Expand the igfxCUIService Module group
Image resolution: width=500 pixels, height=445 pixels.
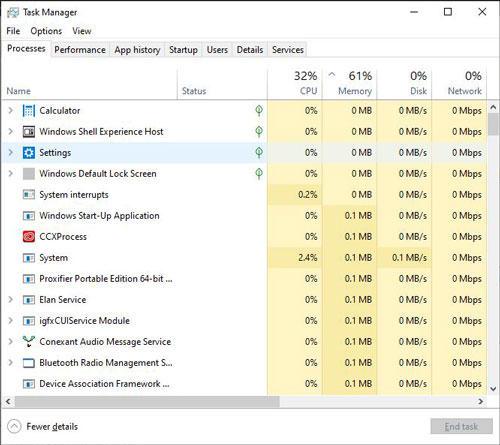click(x=11, y=321)
